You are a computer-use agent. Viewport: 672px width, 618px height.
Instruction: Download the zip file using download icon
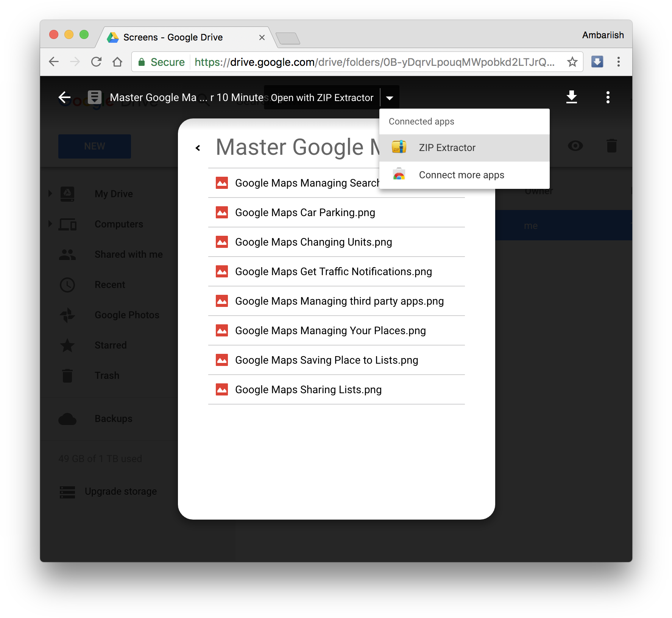571,97
